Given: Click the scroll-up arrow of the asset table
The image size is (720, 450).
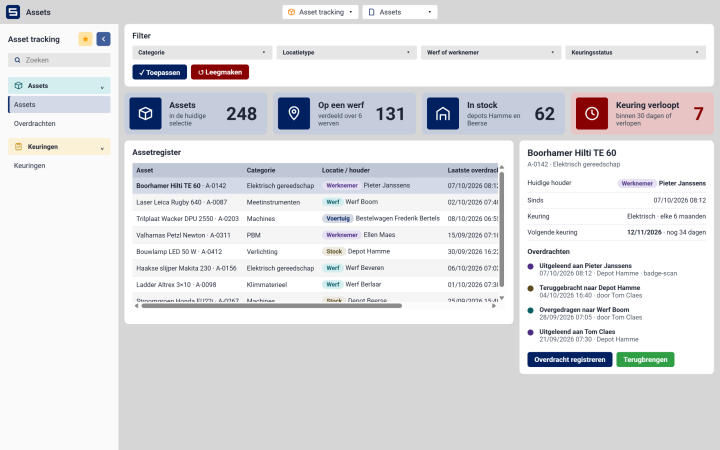Looking at the screenshot, I should point(501,167).
